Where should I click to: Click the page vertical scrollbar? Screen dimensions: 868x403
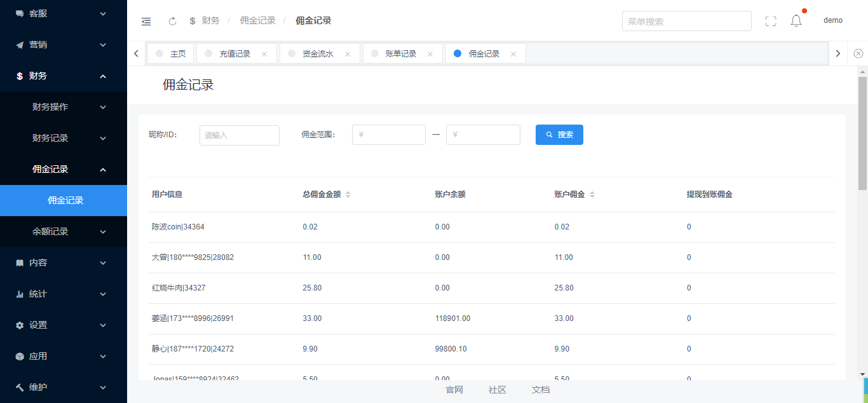point(862,133)
